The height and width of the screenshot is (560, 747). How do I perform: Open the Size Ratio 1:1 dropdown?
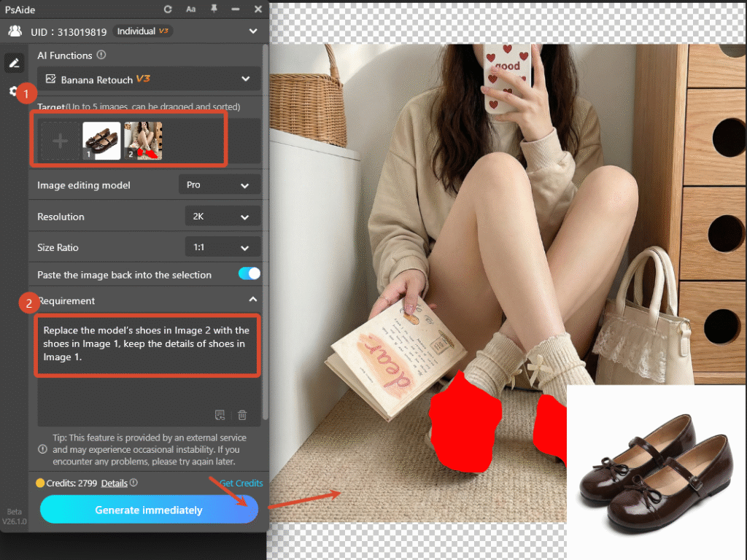[x=222, y=247]
